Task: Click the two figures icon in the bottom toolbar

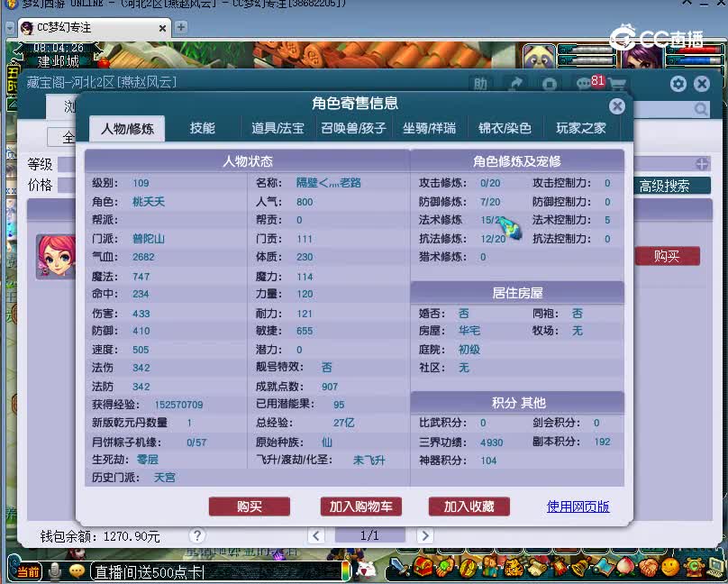Action: pyautogui.click(x=490, y=566)
